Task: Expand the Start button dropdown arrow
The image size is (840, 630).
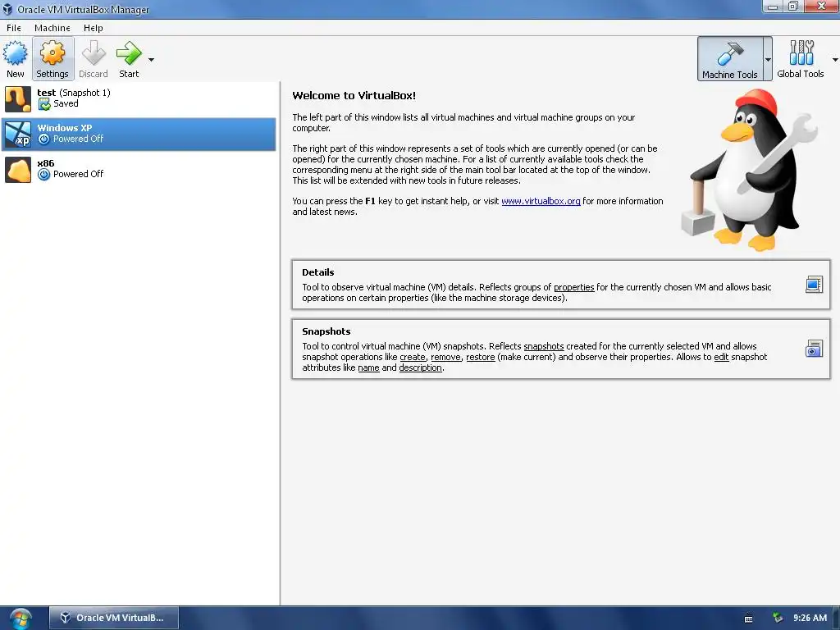Action: 151,59
